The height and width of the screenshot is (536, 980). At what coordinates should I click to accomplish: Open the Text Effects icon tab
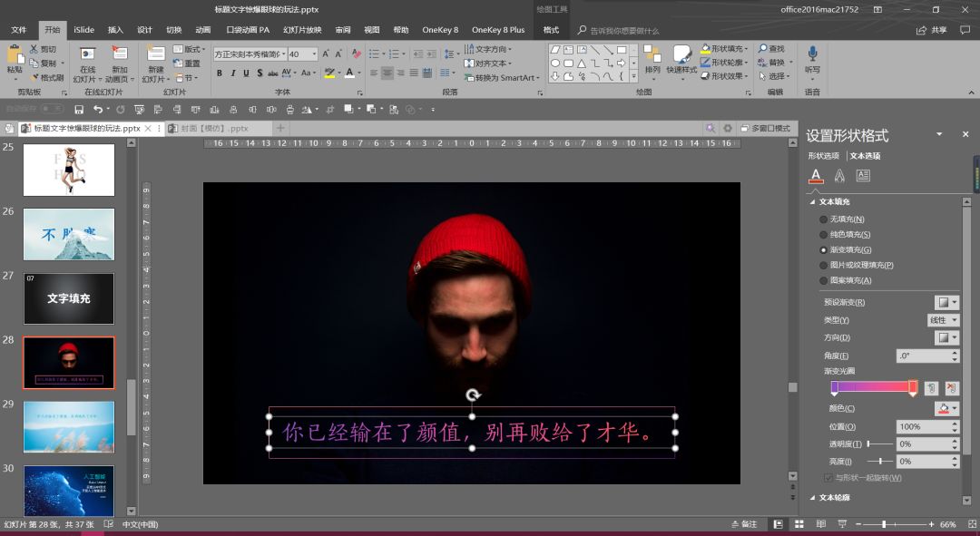(x=839, y=176)
